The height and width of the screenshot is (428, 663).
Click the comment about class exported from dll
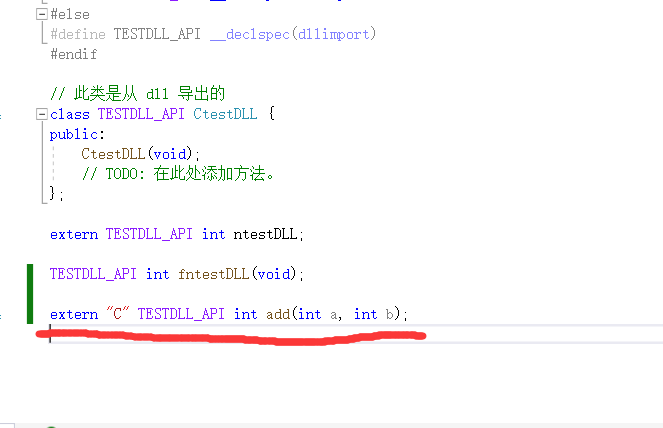[137, 93]
